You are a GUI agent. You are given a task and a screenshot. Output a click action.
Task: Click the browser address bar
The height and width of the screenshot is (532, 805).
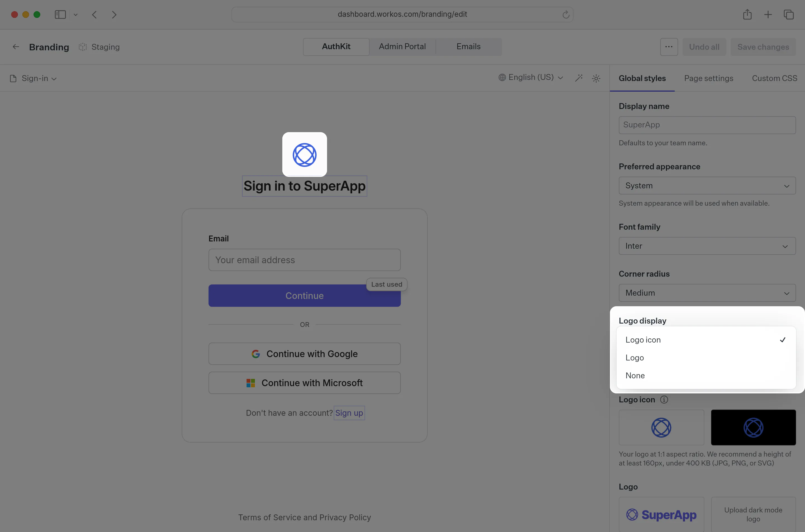402,15
